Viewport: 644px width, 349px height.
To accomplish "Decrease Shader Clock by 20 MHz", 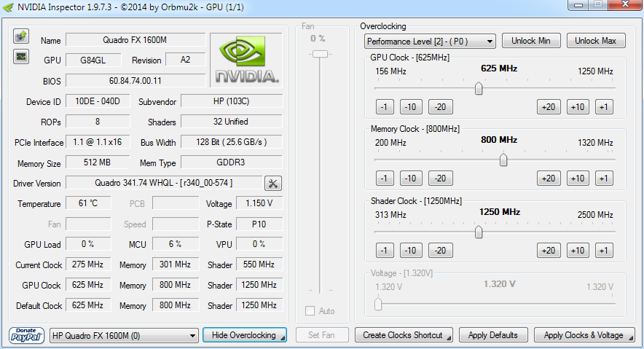I will (x=441, y=251).
